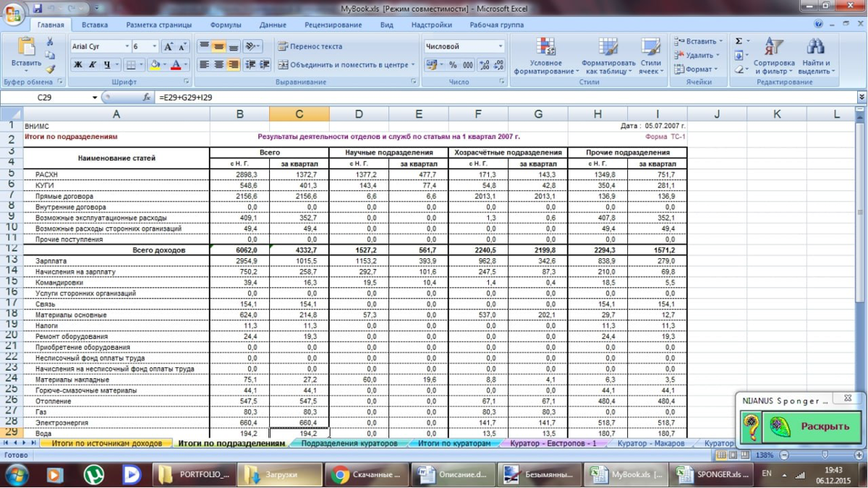Activate the Format Painter brush icon

(x=50, y=69)
